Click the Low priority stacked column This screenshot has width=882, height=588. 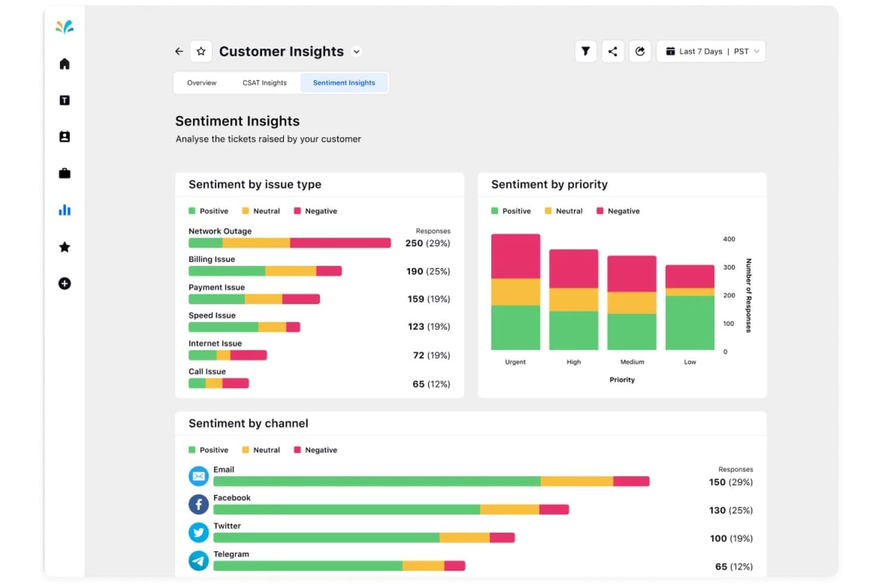pyautogui.click(x=690, y=307)
